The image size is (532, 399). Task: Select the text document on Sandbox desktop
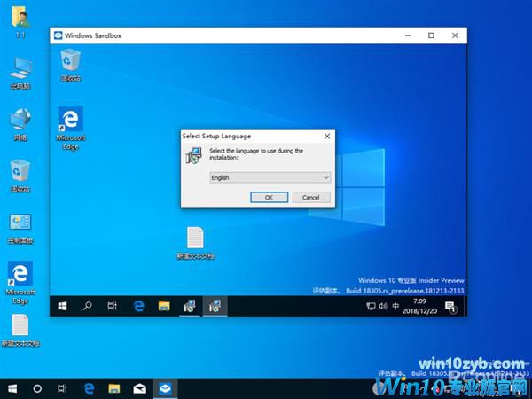[x=195, y=243]
